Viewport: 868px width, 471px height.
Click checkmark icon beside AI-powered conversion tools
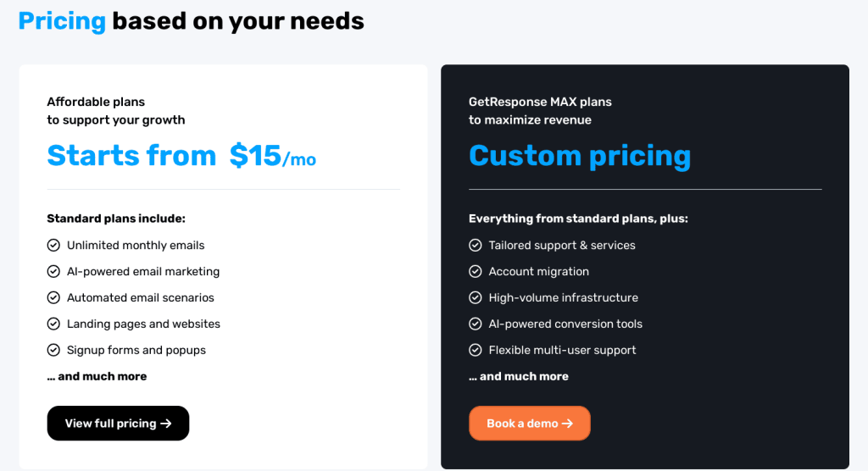coord(476,324)
